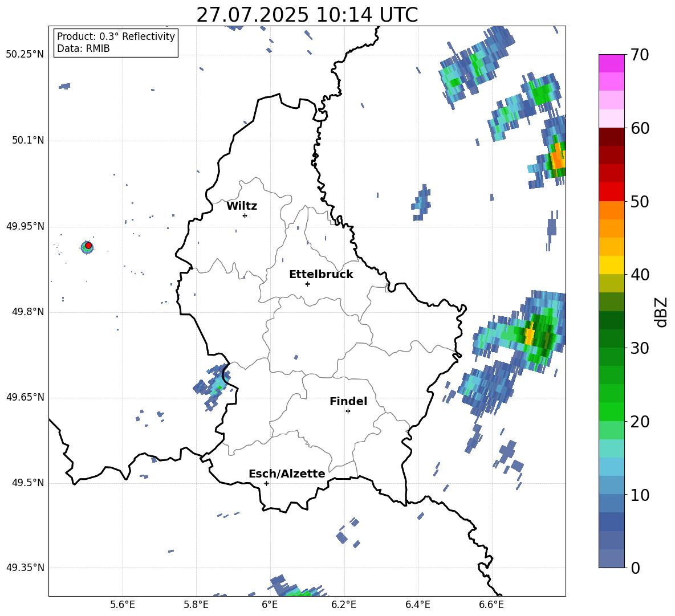Click the colorbar tick label 0

click(635, 568)
